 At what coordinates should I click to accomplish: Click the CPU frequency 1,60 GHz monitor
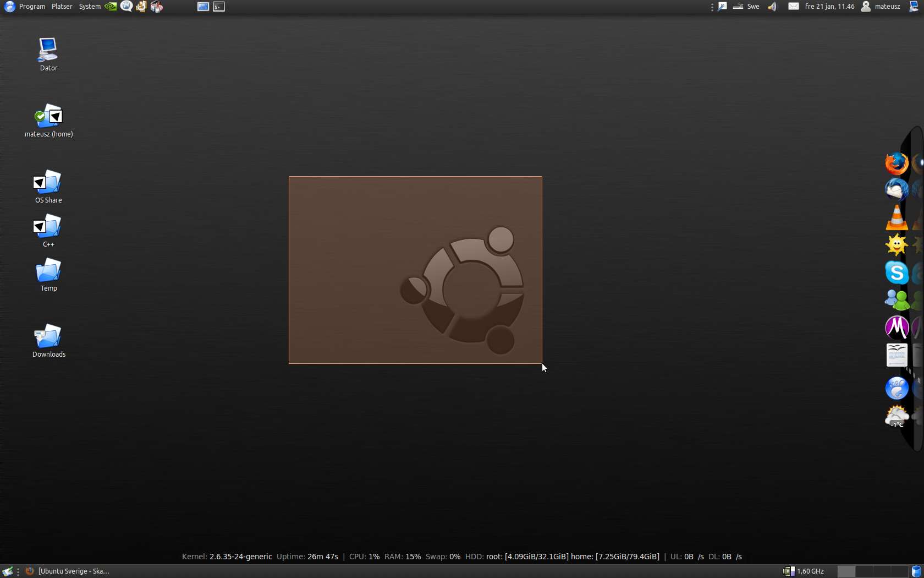(x=804, y=571)
